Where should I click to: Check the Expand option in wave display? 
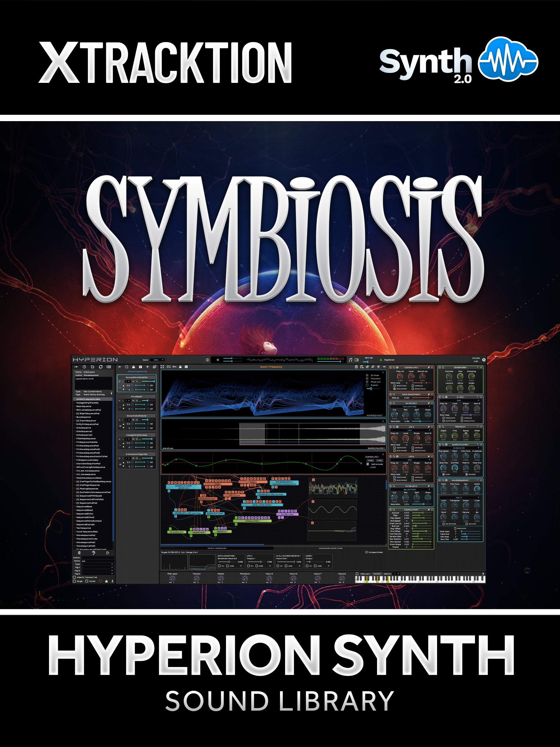point(367,385)
